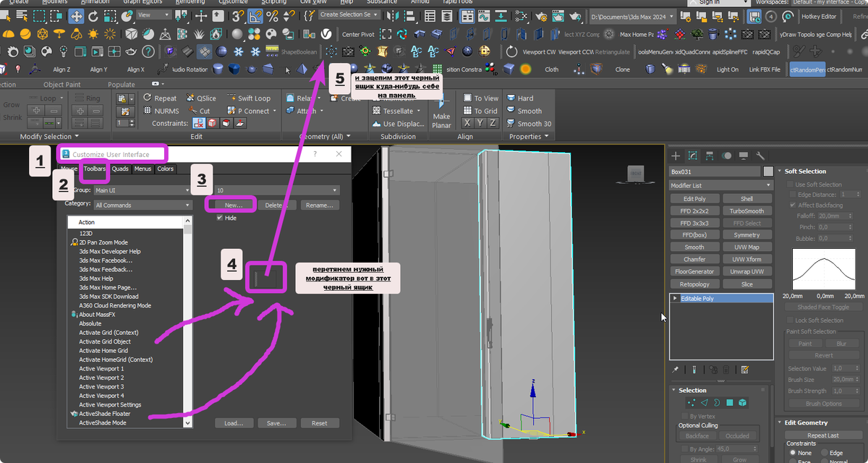Image resolution: width=868 pixels, height=463 pixels.
Task: Open the Utilities wrench tab
Action: pos(759,156)
